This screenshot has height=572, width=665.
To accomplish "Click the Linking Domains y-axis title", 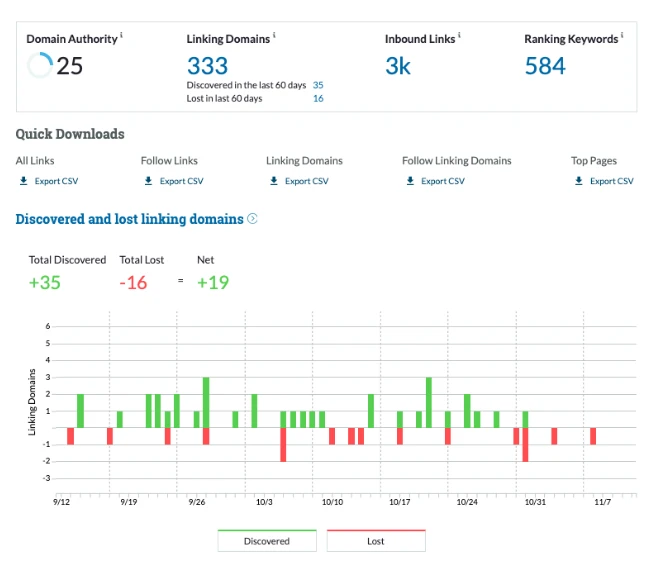I will 32,402.
